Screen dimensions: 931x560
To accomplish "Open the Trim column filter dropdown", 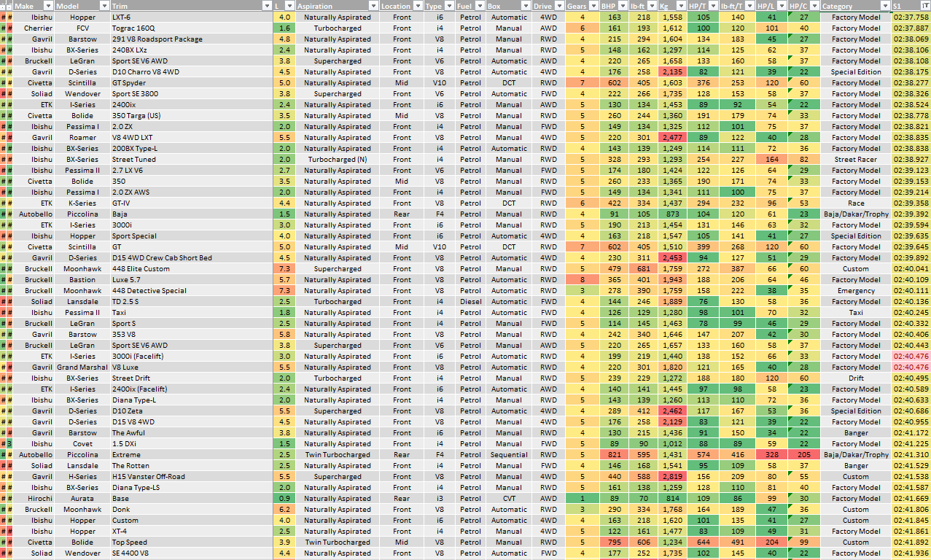I will click(267, 6).
